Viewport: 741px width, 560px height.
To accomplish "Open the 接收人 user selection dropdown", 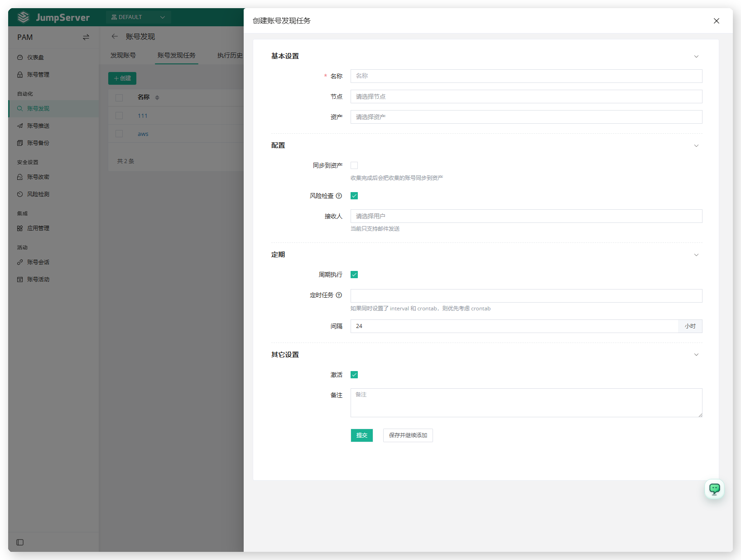I will (x=526, y=216).
